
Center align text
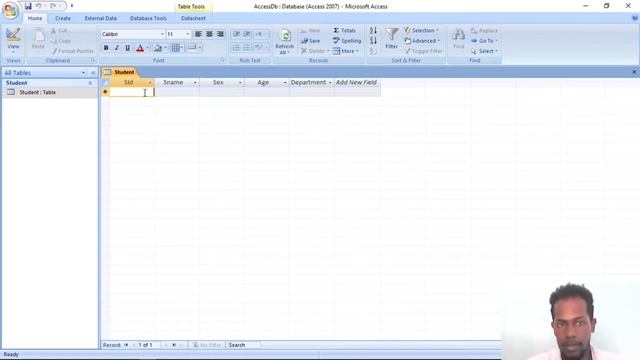(209, 34)
